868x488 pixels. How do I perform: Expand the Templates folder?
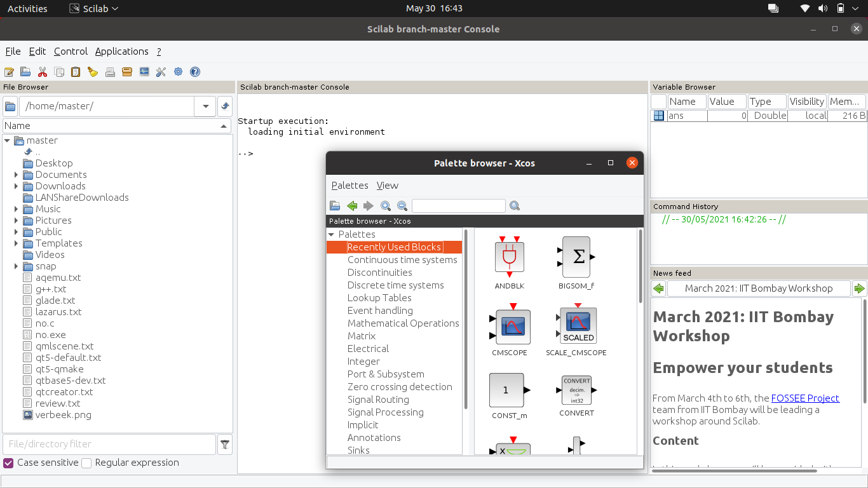(17, 243)
